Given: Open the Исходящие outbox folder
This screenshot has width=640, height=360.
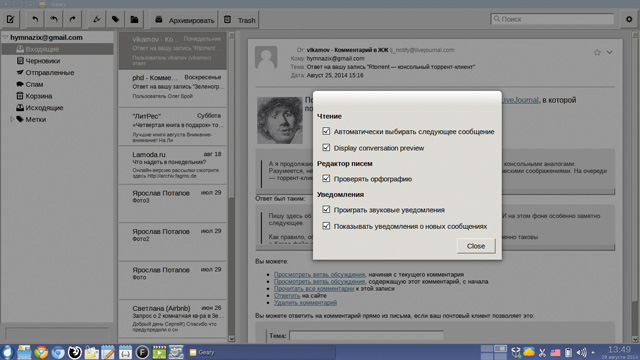Looking at the screenshot, I should click(57, 108).
